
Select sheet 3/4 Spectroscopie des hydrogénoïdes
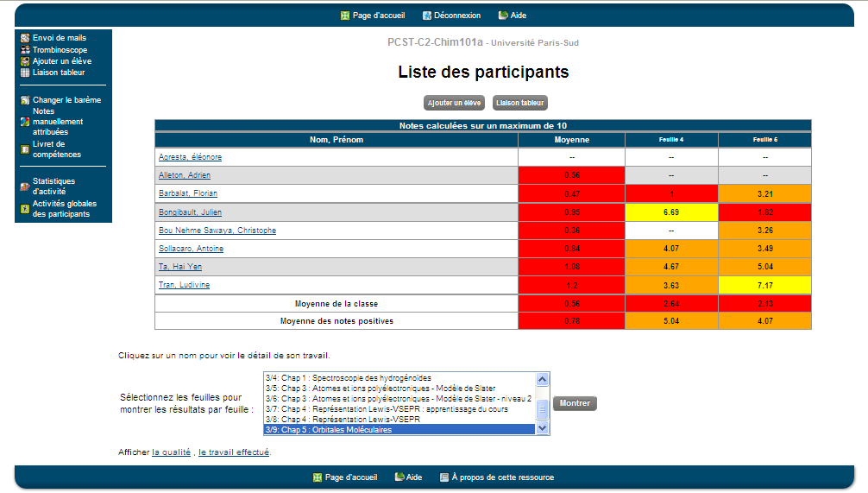399,378
